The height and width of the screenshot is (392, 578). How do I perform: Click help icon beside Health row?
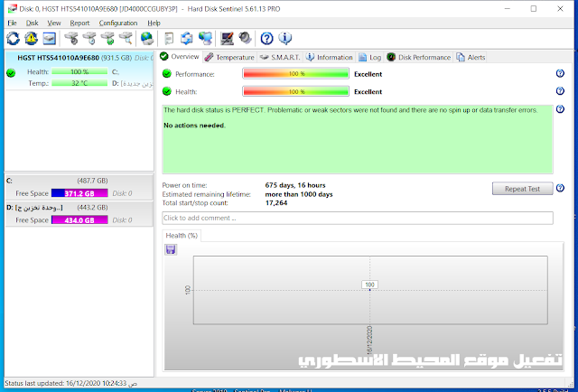[x=560, y=90]
